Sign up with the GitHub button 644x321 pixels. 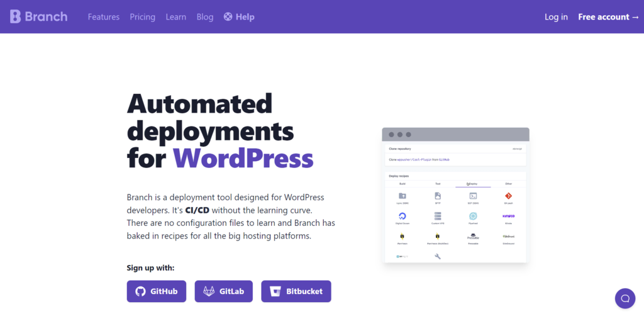pyautogui.click(x=157, y=291)
